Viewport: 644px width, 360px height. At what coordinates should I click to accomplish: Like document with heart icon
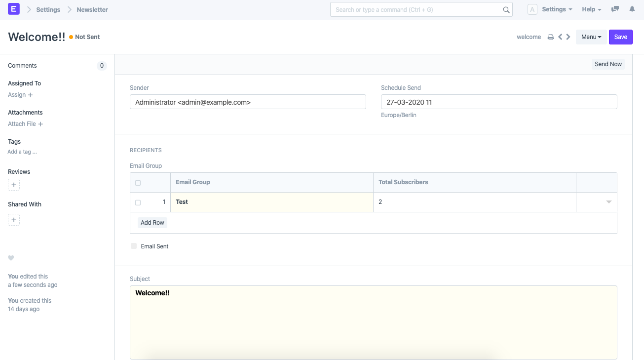pos(11,258)
